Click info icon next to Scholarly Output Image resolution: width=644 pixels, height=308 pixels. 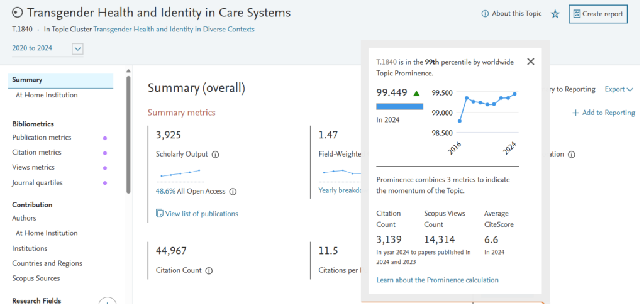pos(215,155)
